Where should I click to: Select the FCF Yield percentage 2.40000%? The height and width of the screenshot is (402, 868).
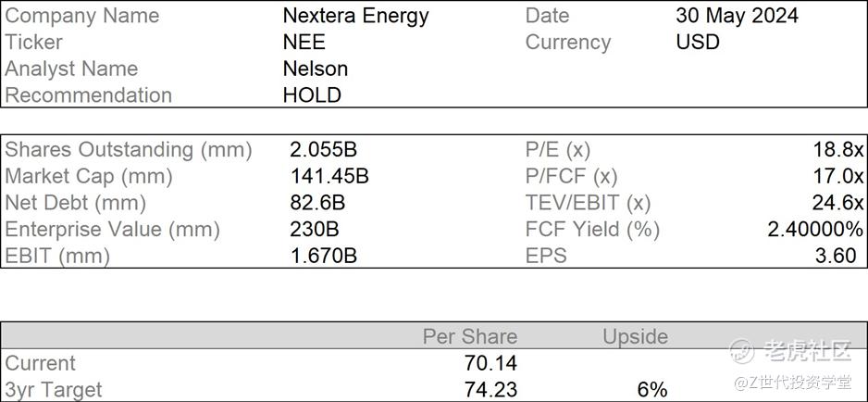point(815,229)
